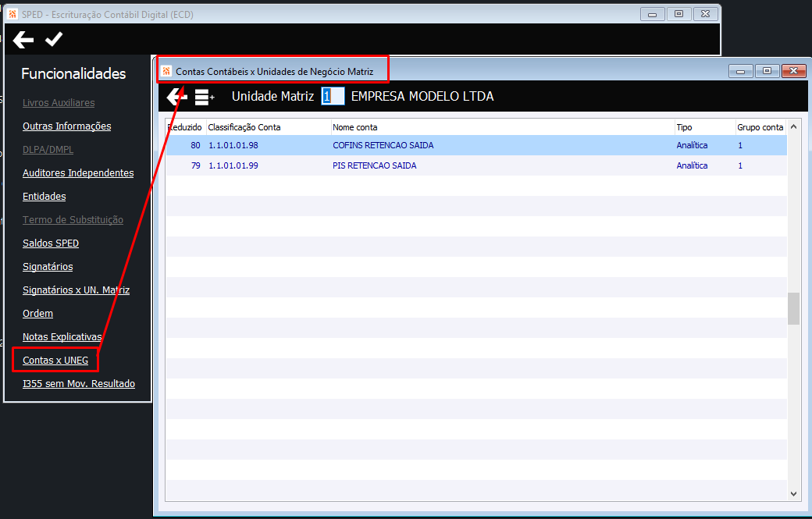Click the disabled Livros Auxiliares link

pyautogui.click(x=59, y=102)
